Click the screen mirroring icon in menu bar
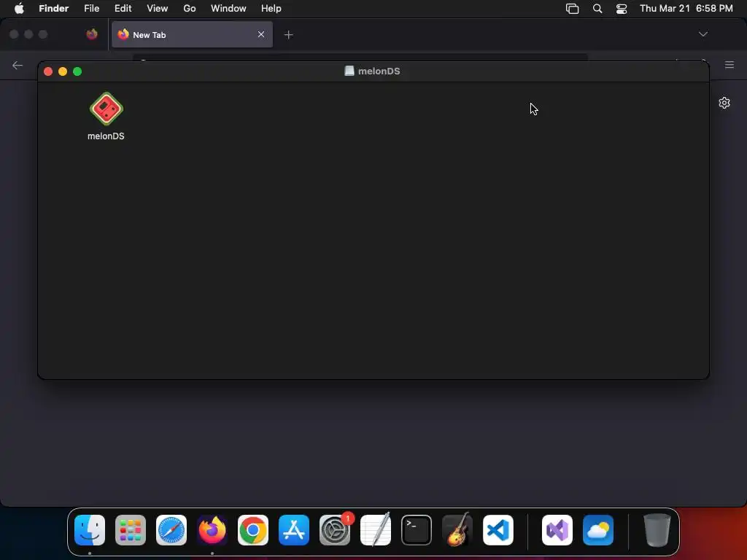The width and height of the screenshot is (747, 560). (x=572, y=8)
